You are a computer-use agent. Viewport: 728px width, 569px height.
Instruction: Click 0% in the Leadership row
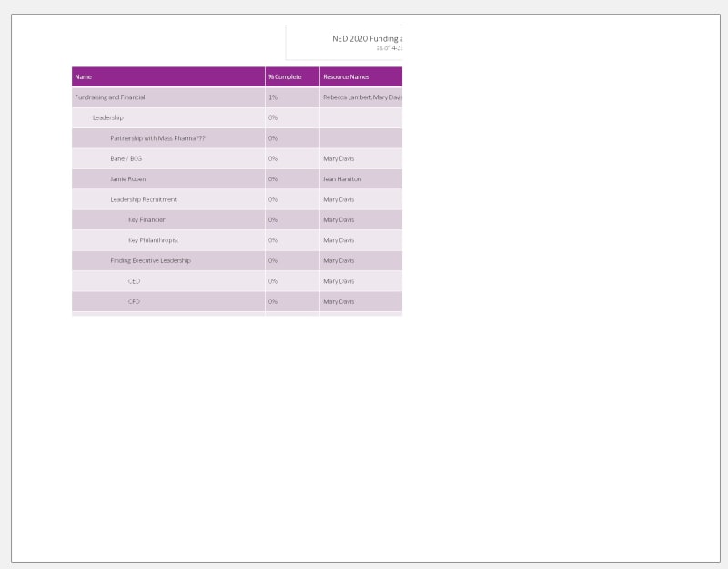pyautogui.click(x=272, y=118)
